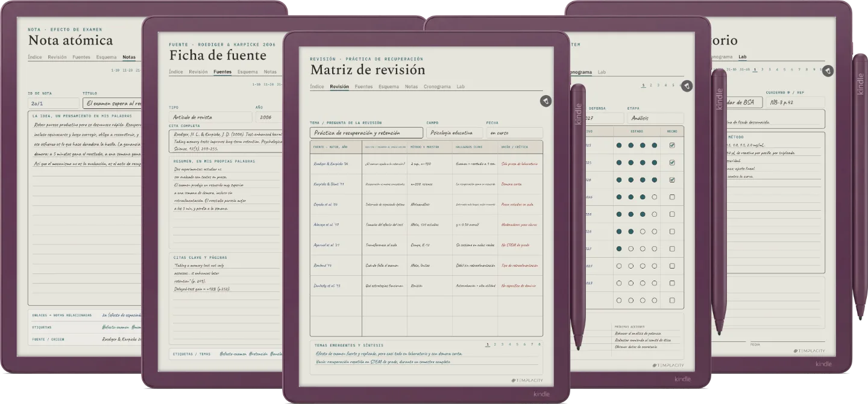Click the Templacity logo on the rightmost tablet
Image resolution: width=868 pixels, height=404 pixels.
[x=809, y=350]
